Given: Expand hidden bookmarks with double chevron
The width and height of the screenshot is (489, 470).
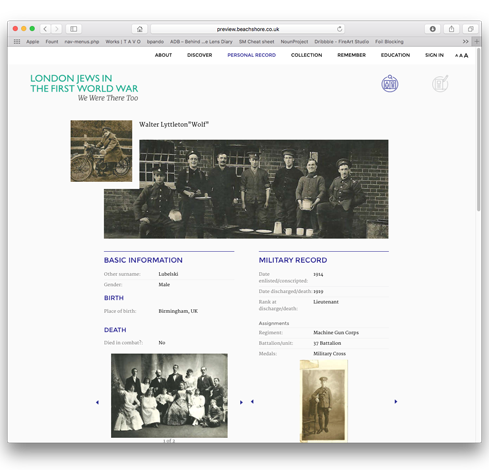Looking at the screenshot, I should [465, 42].
